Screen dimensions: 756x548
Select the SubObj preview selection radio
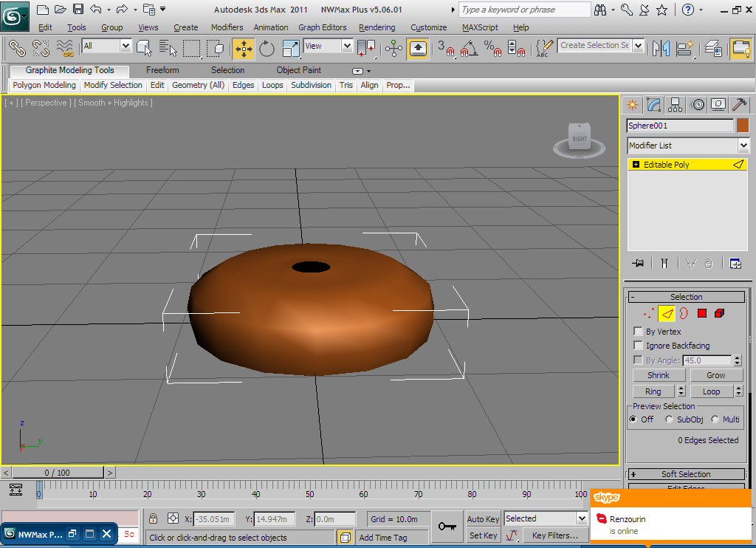[670, 419]
